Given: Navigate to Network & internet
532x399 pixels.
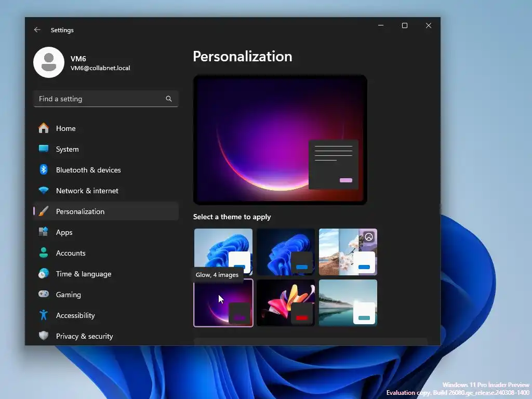Looking at the screenshot, I should pos(106,190).
